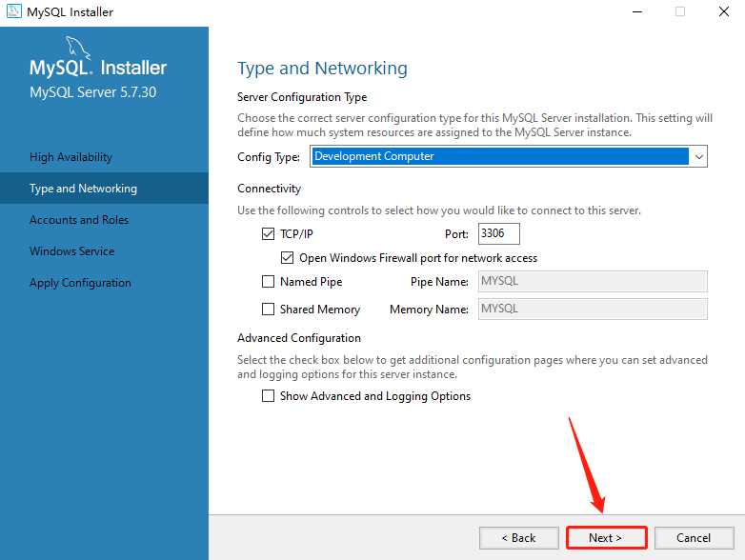Click the 'Type and Networking' page heading
745x560 pixels.
click(x=322, y=69)
